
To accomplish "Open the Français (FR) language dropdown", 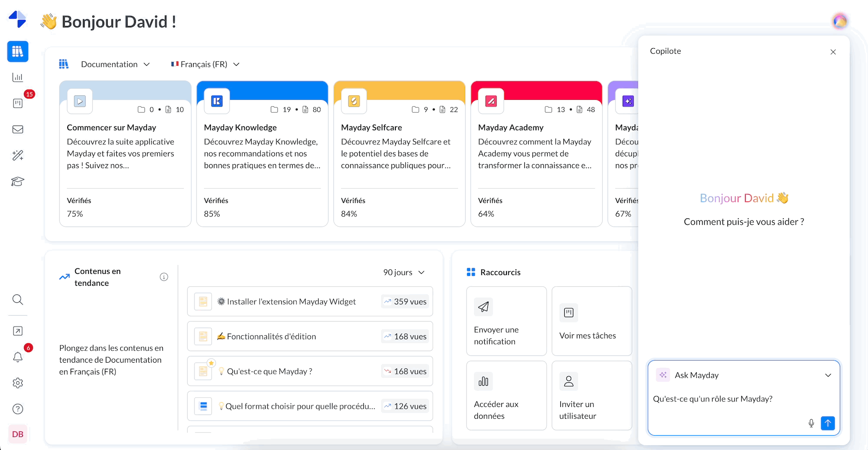I will pos(205,64).
